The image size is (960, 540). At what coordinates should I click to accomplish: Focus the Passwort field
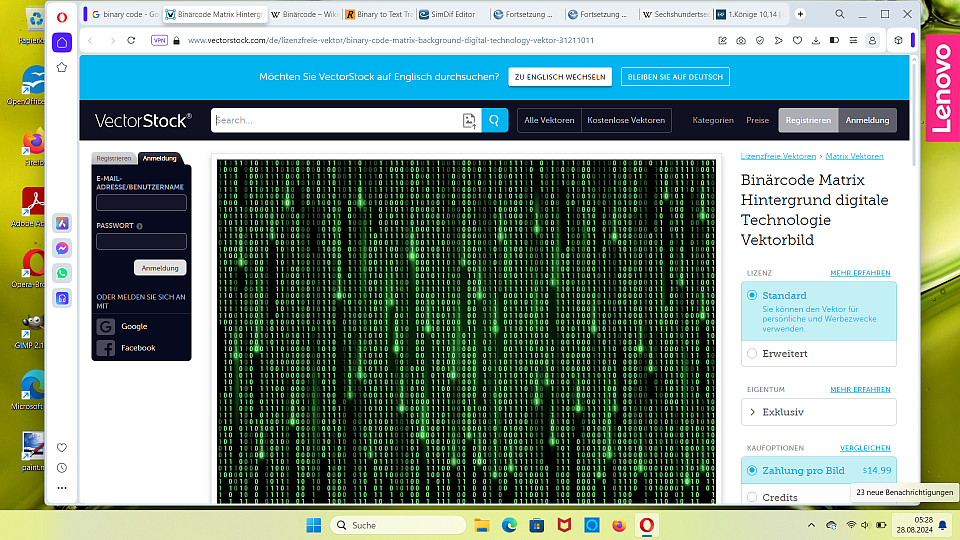(x=141, y=241)
